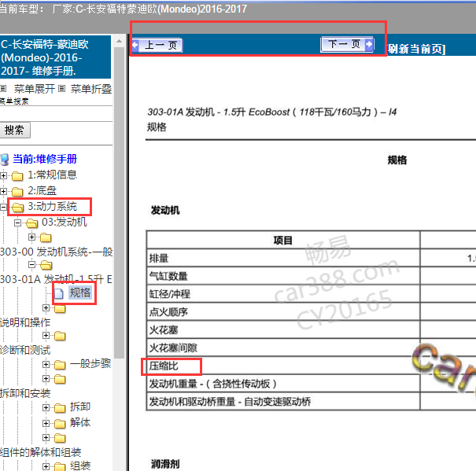This screenshot has width=476, height=471.
Task: Click the 排量 table row cell
Action: point(283,258)
